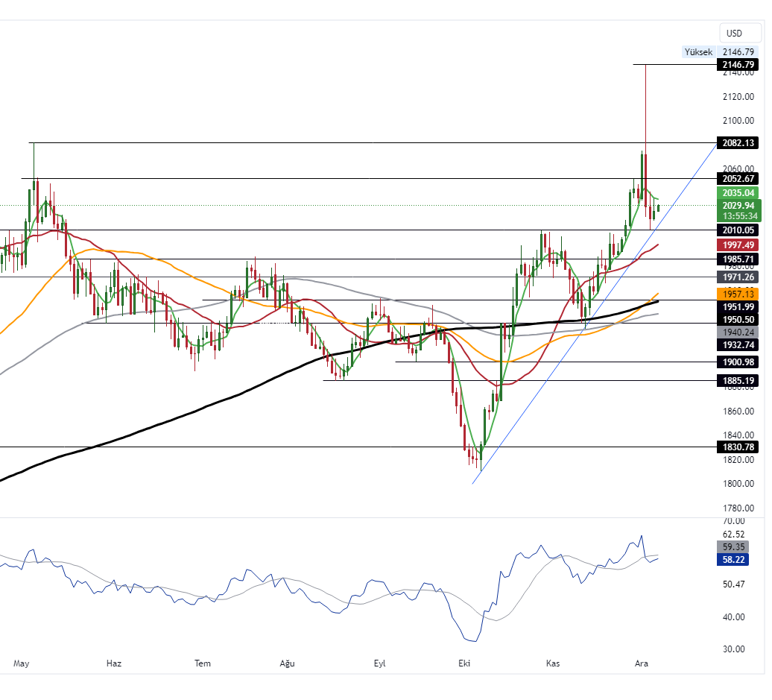This screenshot has width=772, height=700.
Task: Click the Ara month on time axis
Action: (x=640, y=663)
